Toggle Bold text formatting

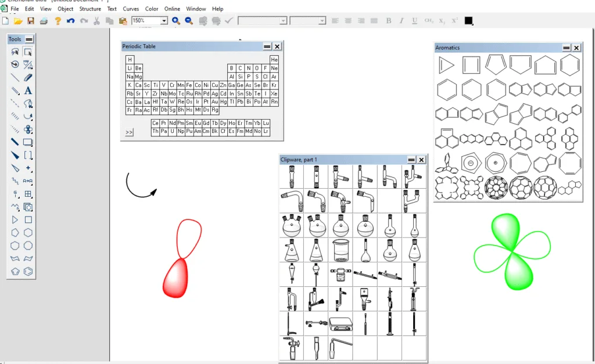pos(389,21)
